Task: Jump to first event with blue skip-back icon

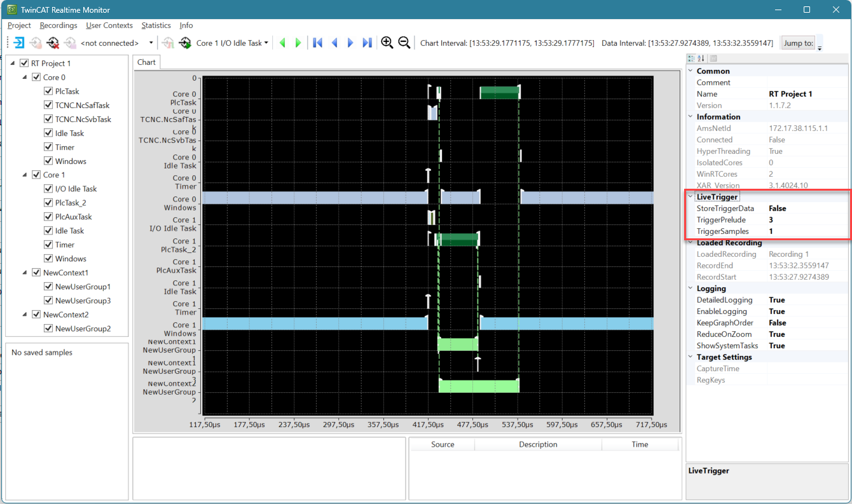Action: pos(318,43)
